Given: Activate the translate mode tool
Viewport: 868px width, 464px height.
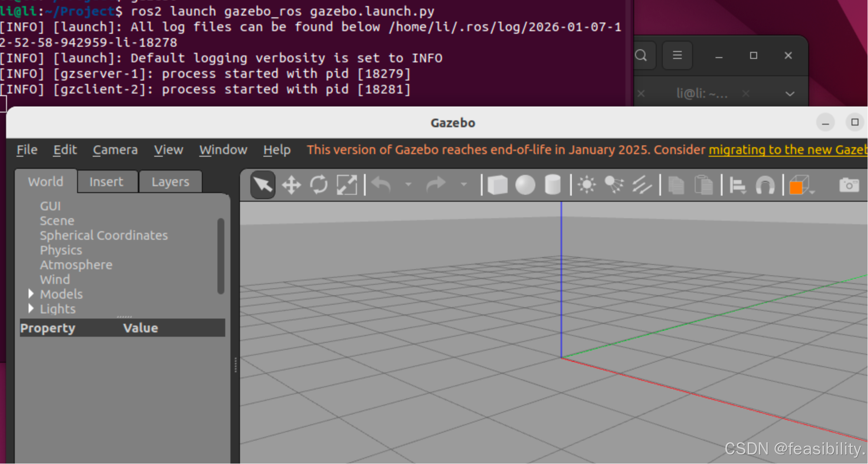Looking at the screenshot, I should [291, 185].
